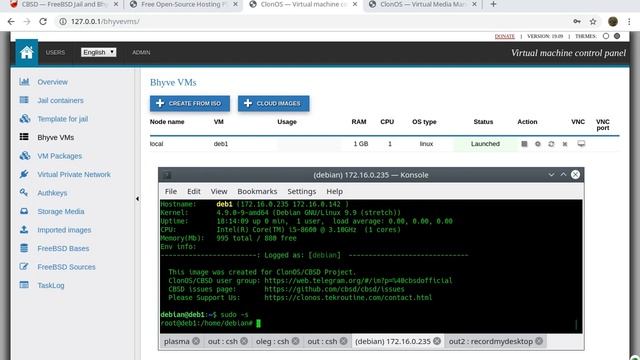Image resolution: width=640 pixels, height=360 pixels.
Task: Open the saved passwords key icon
Action: click(577, 21)
